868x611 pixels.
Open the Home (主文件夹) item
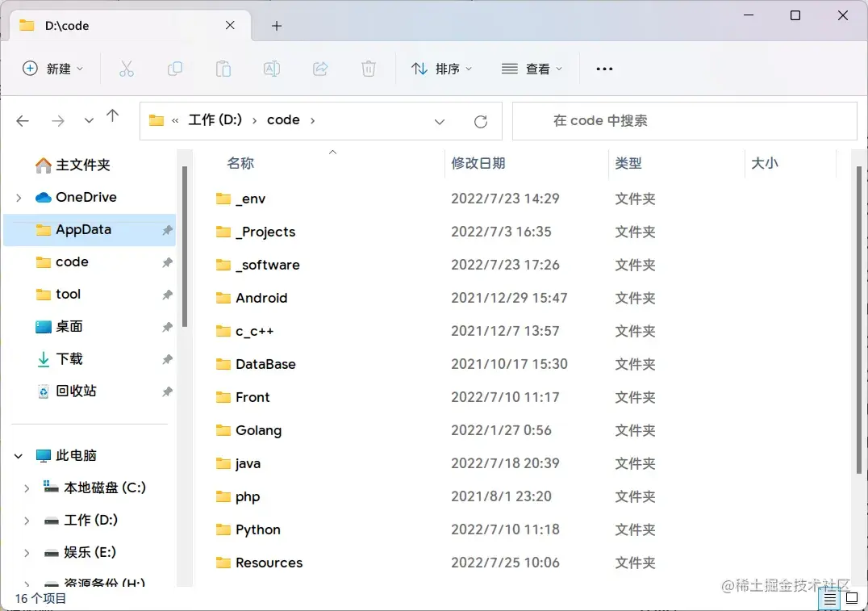point(73,165)
